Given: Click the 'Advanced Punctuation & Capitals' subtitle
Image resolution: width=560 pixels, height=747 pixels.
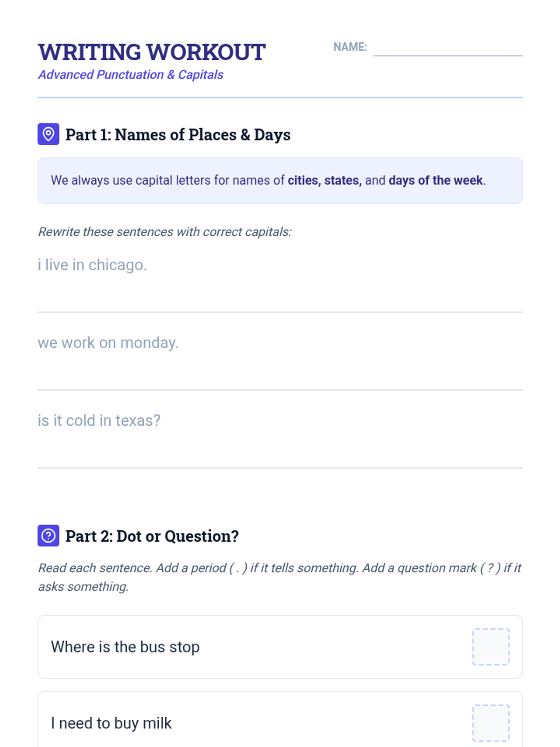Looking at the screenshot, I should tap(131, 75).
